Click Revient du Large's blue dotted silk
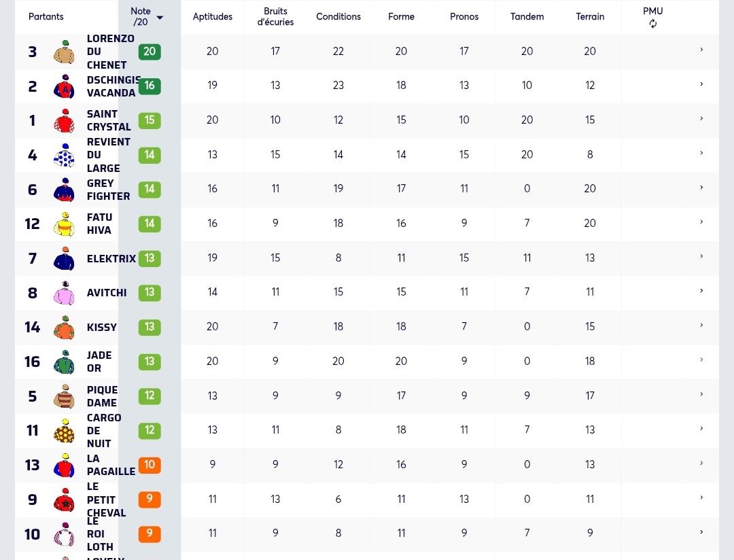734x560 pixels. pos(64,156)
